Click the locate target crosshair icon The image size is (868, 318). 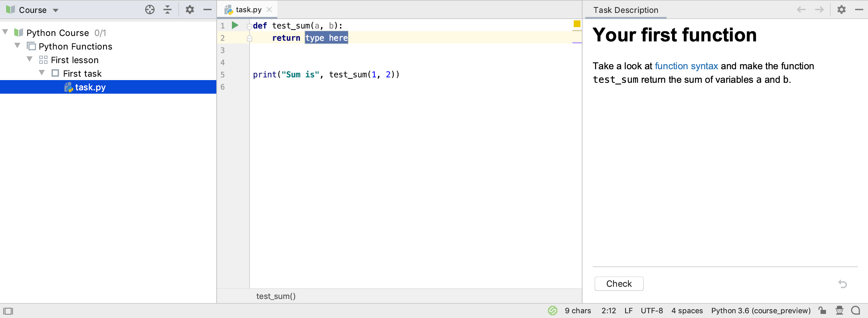150,10
